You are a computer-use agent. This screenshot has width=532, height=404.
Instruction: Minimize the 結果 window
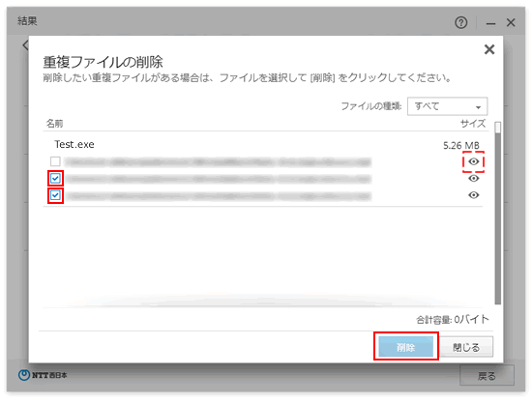click(x=490, y=23)
